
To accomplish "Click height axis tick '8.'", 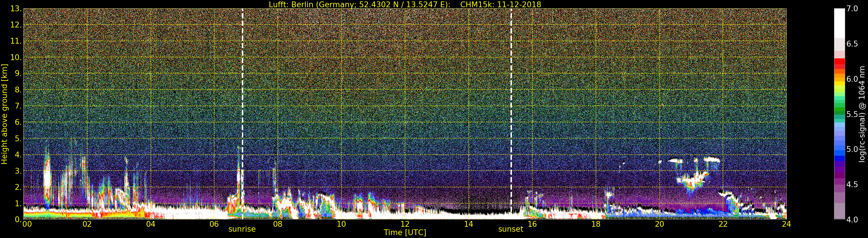I will click(18, 90).
